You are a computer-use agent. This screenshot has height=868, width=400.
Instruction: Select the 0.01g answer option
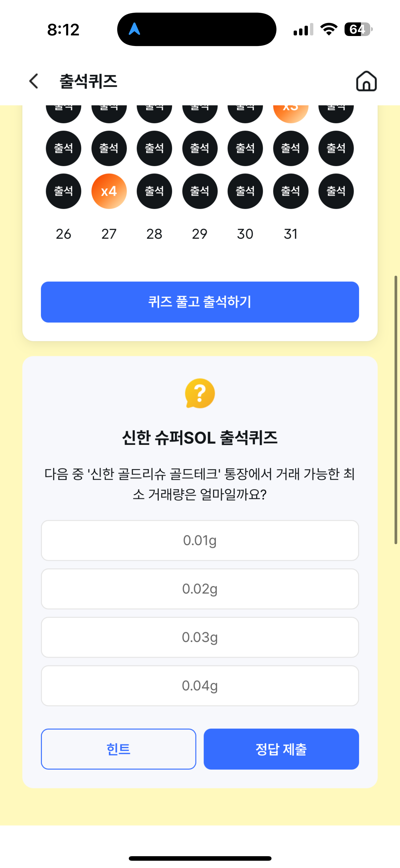coord(200,540)
